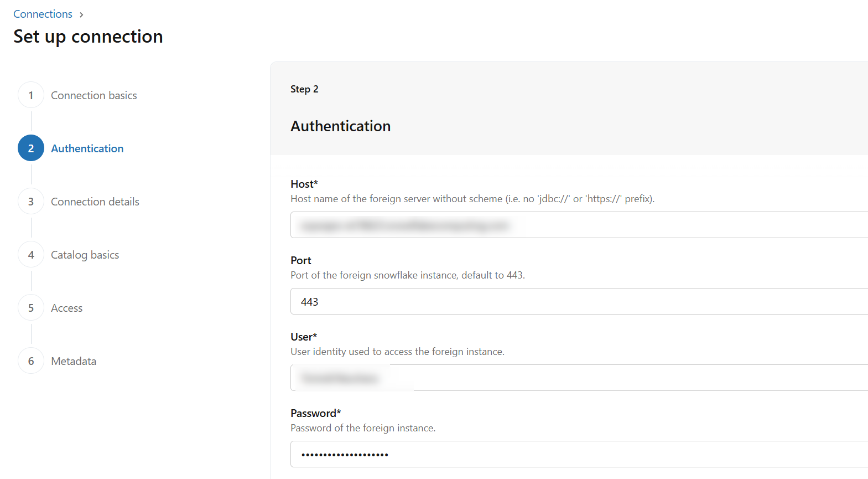
Task: Open the Connection basics step
Action: (x=93, y=95)
